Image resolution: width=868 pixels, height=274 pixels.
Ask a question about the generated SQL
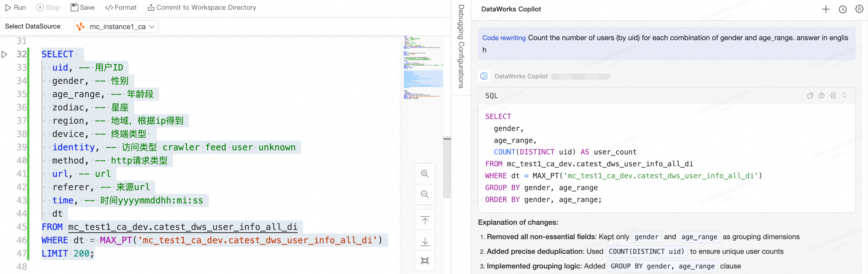[821, 95]
